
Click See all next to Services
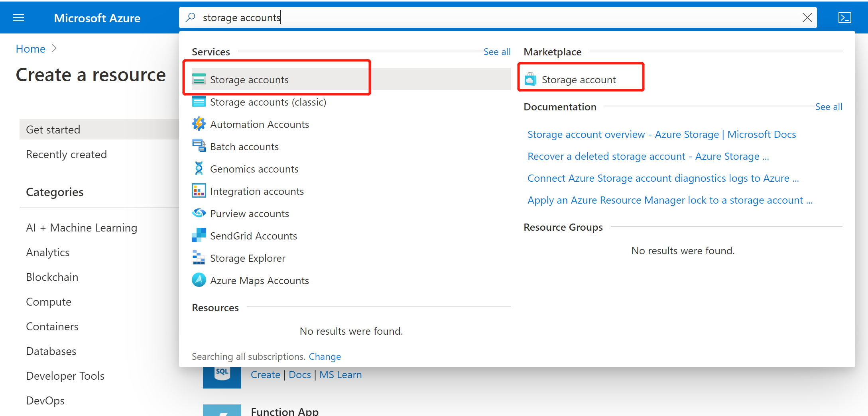497,52
